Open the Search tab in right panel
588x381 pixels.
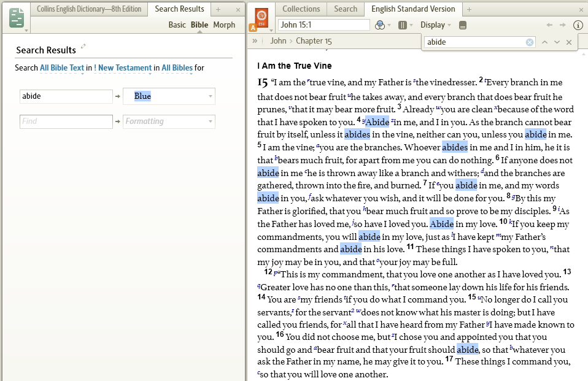[x=346, y=9]
